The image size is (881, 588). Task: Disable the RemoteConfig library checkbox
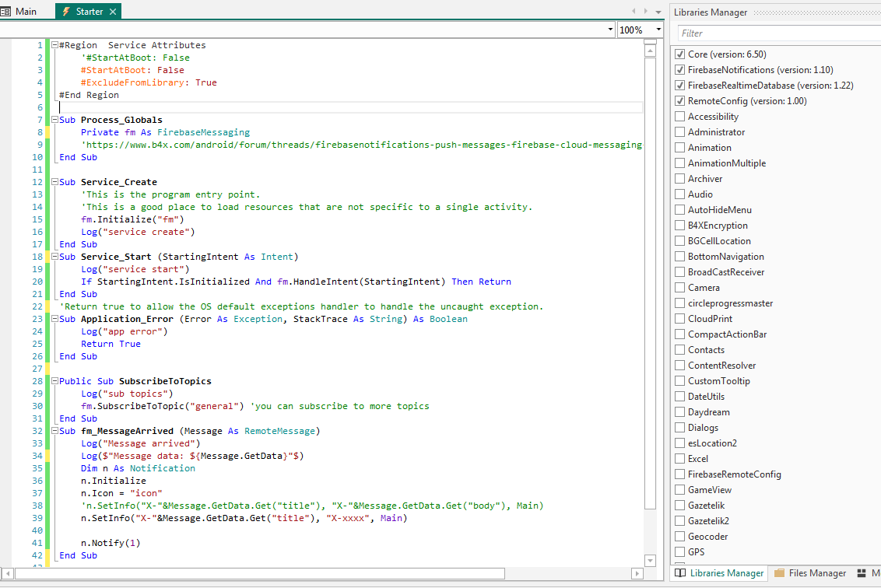[x=679, y=101]
